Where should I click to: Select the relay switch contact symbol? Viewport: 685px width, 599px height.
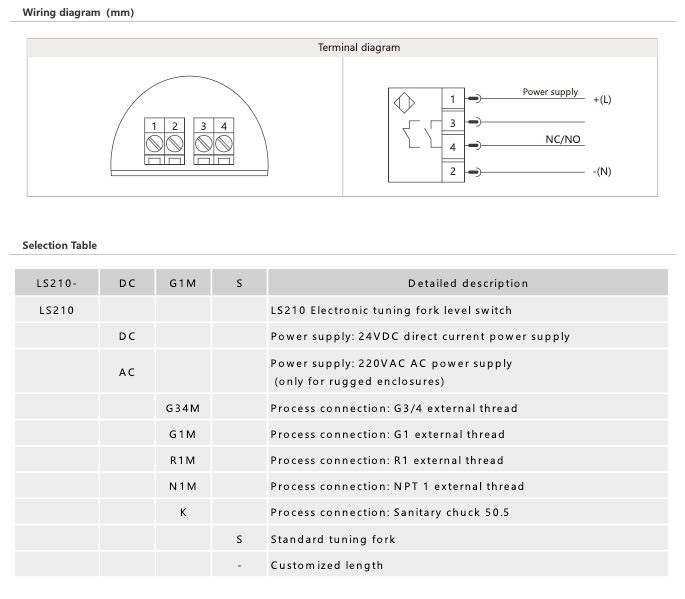pyautogui.click(x=415, y=135)
